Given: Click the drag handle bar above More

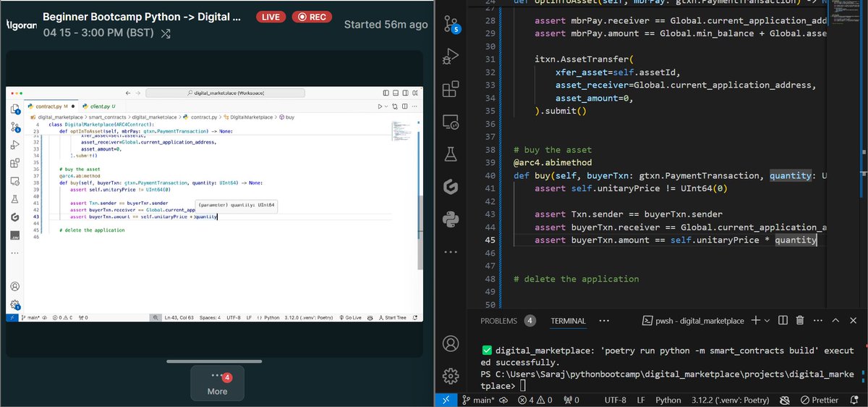Looking at the screenshot, I should 215,361.
